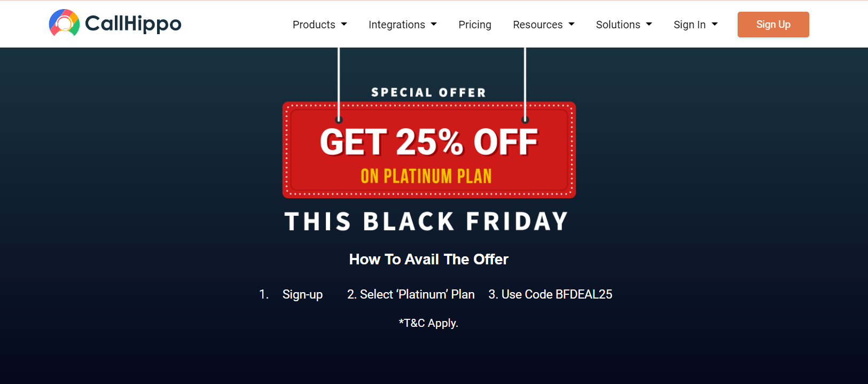868x384 pixels.
Task: Expand the Resources menu
Action: click(x=537, y=25)
